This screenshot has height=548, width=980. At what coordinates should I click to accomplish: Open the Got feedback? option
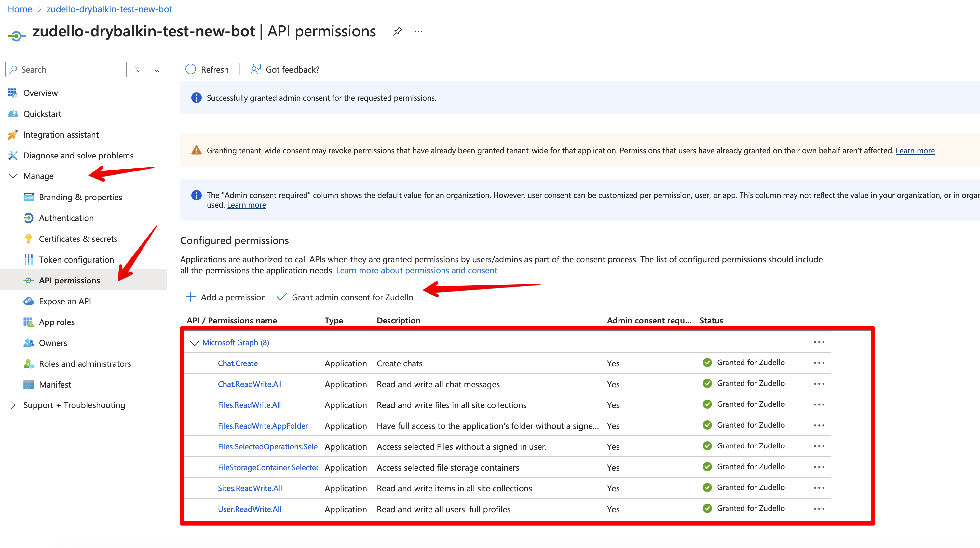[285, 70]
